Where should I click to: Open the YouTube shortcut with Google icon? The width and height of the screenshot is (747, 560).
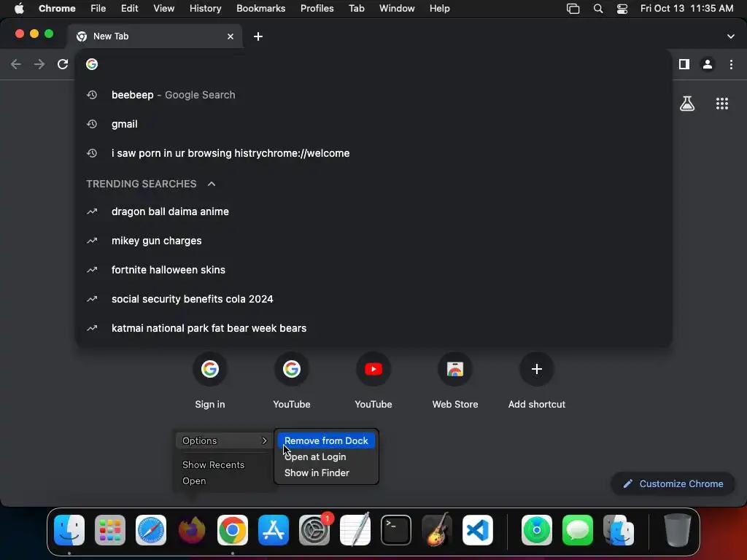tap(292, 380)
